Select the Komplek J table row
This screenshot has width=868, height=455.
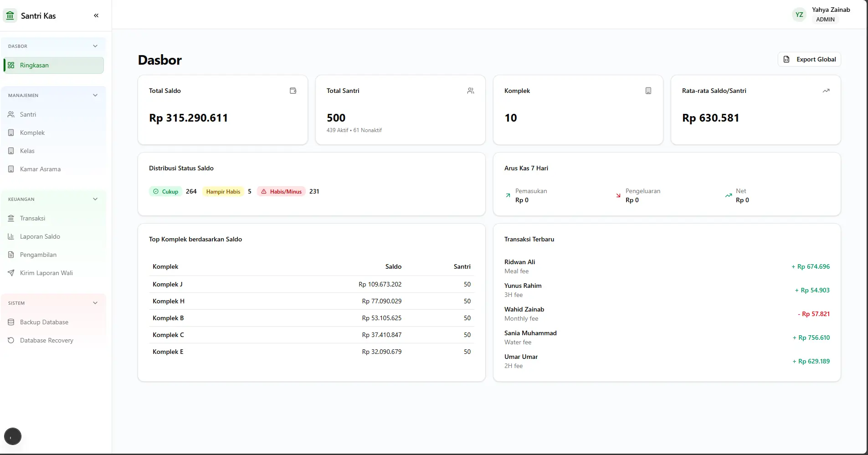(x=312, y=284)
